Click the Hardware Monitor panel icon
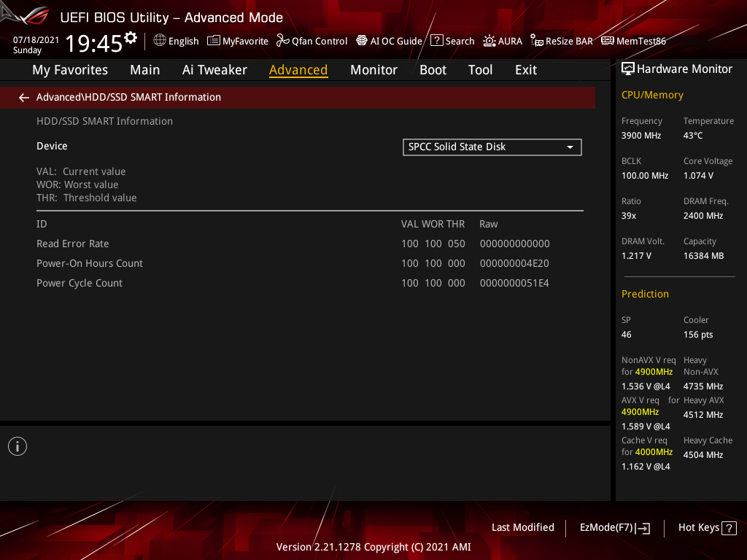Image resolution: width=747 pixels, height=560 pixels. 629,68
